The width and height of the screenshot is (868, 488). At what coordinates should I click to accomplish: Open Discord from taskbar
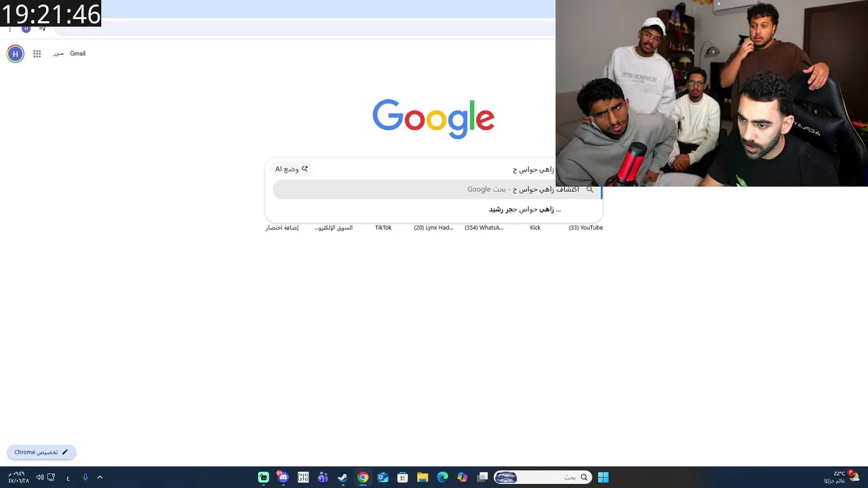(283, 477)
